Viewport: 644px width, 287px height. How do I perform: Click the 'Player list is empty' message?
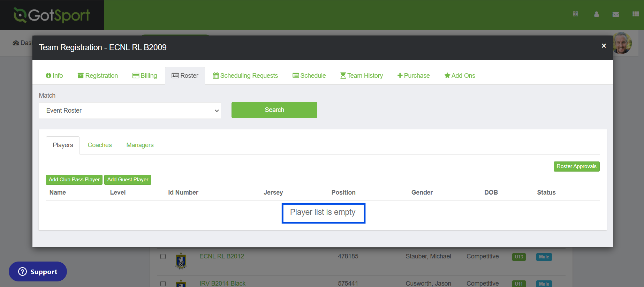coord(323,212)
